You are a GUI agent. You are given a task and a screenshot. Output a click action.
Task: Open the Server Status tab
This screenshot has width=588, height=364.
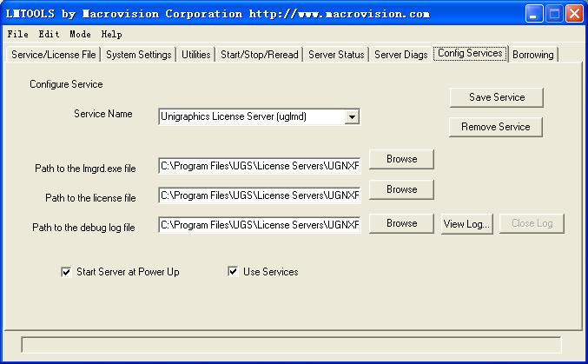point(336,55)
